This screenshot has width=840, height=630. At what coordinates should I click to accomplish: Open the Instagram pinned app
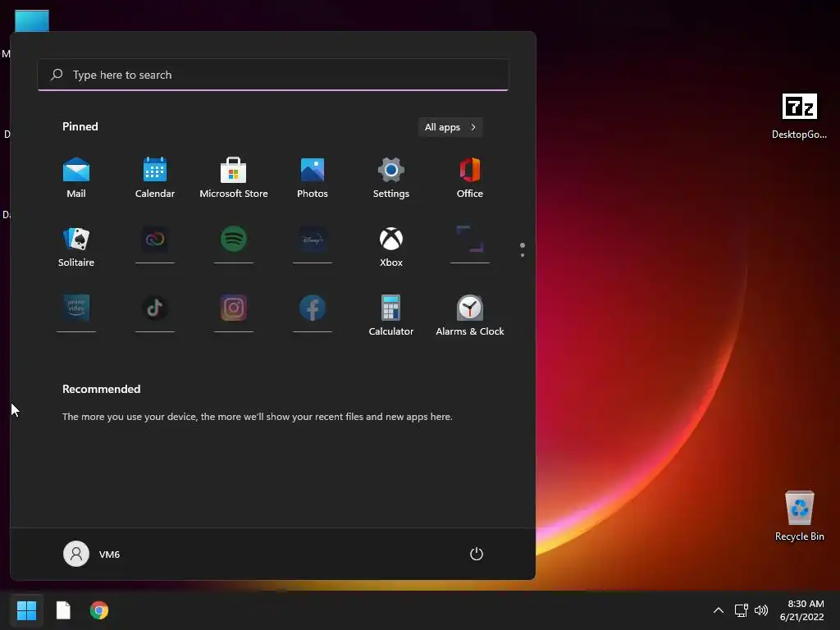coord(234,308)
